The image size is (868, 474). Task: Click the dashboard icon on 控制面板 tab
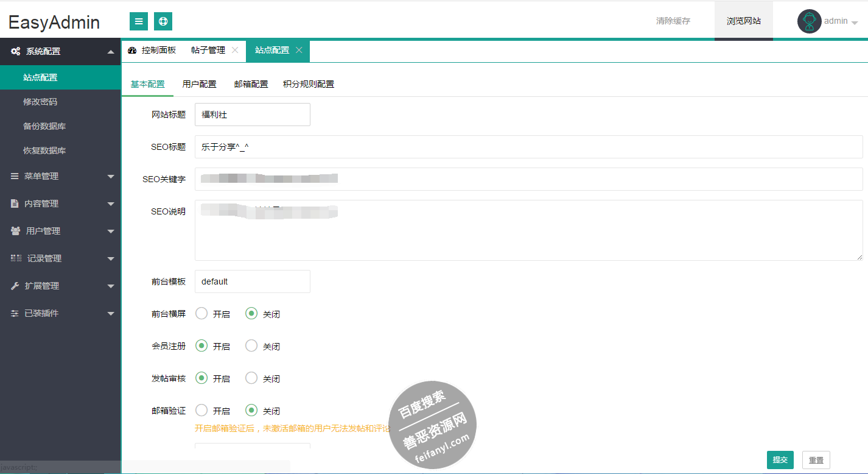132,51
